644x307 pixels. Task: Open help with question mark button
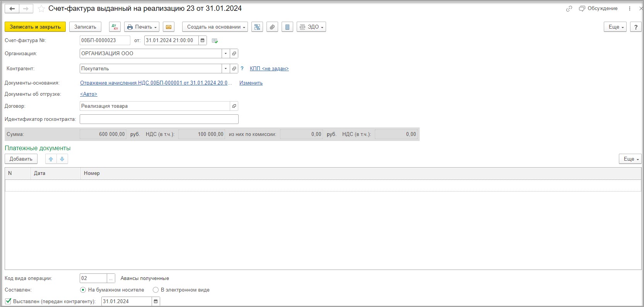(636, 27)
